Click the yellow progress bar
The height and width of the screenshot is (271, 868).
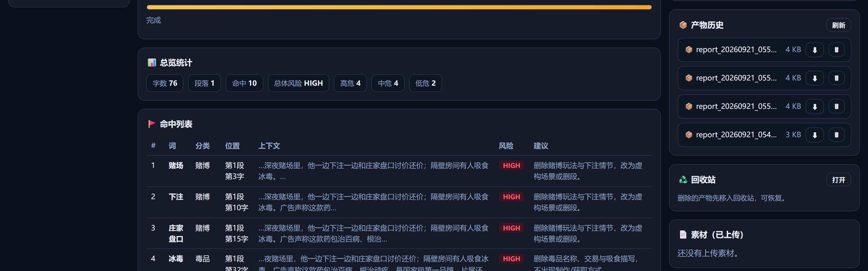coord(399,7)
